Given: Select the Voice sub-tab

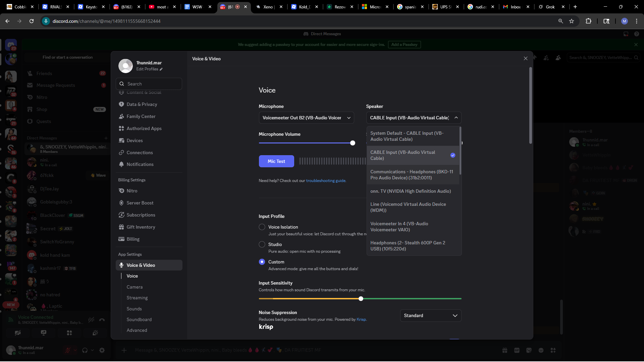Looking at the screenshot, I should coord(132,276).
